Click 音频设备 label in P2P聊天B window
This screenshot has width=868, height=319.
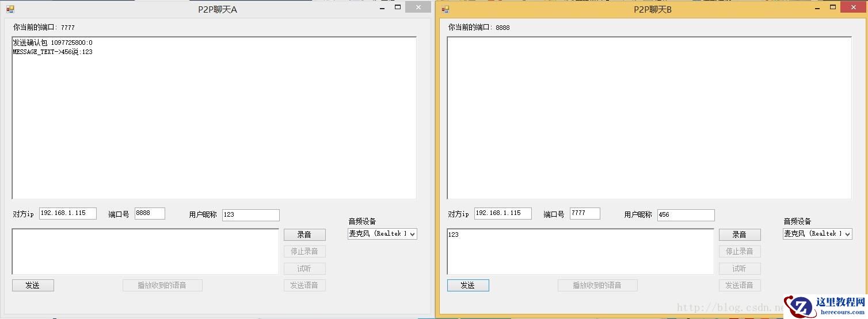point(797,221)
